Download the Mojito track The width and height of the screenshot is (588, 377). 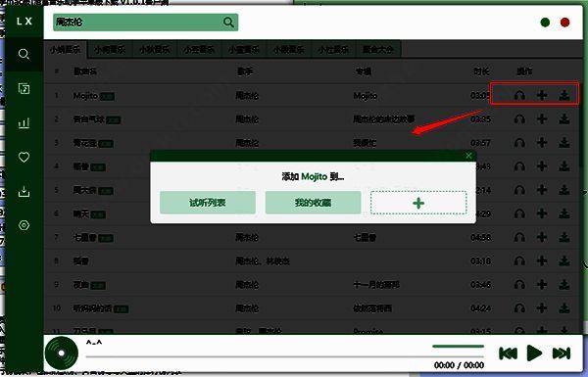click(564, 95)
